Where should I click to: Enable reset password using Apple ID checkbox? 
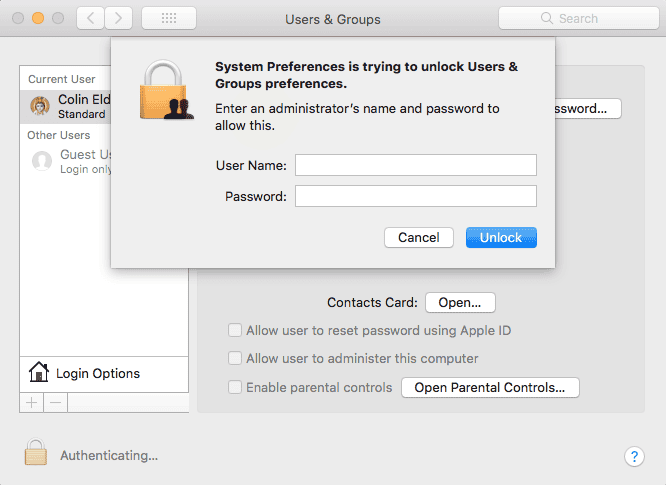click(x=235, y=330)
